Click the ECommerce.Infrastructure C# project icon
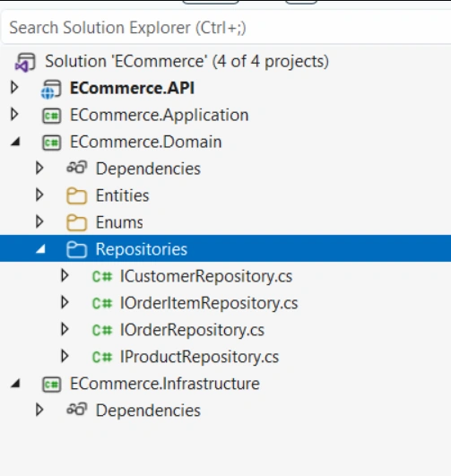The image size is (451, 476). click(x=52, y=384)
